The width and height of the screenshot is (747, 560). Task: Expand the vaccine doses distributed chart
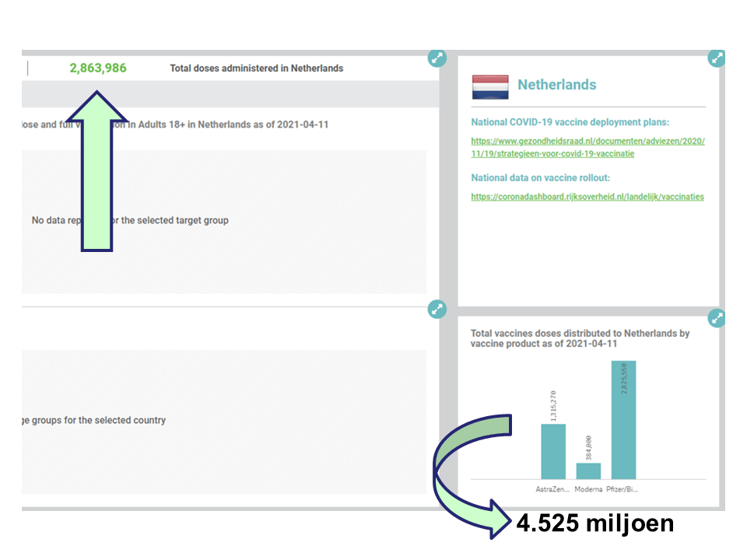pyautogui.click(x=717, y=318)
